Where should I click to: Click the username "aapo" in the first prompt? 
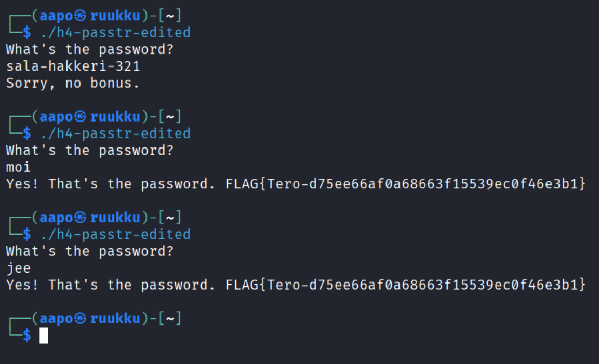point(56,16)
